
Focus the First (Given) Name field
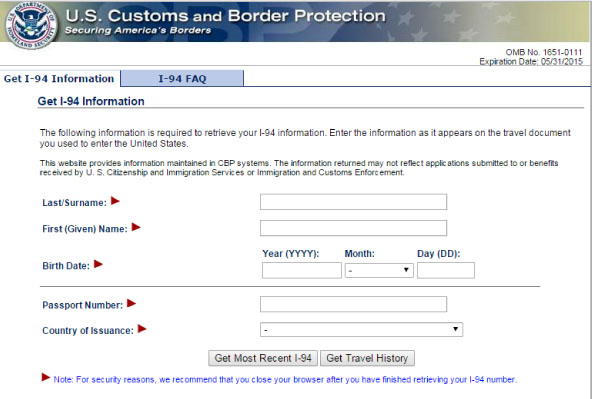coord(353,228)
